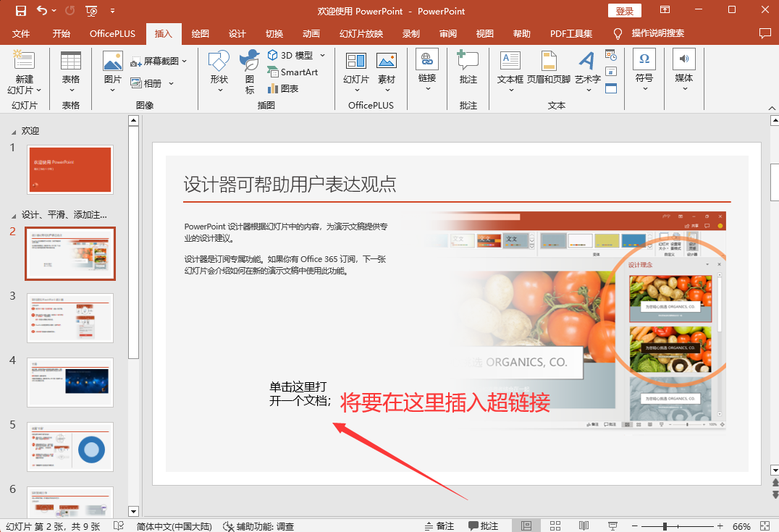Click the zoom slider handle
Viewport: 779px width, 532px height.
coord(665,526)
